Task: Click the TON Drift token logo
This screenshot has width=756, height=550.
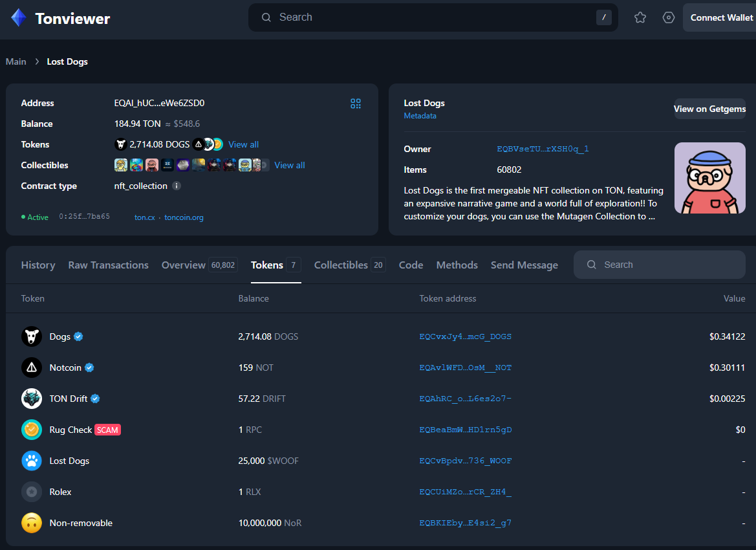Action: [x=32, y=399]
